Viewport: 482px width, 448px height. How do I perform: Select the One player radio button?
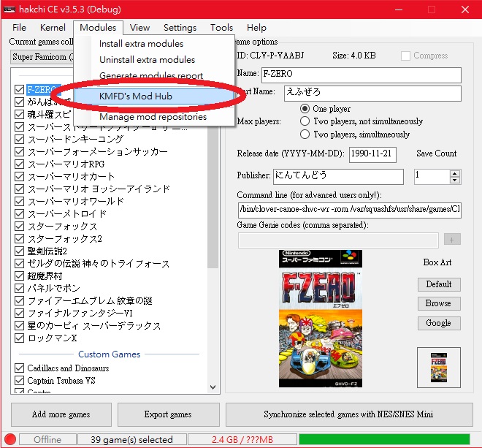click(305, 109)
